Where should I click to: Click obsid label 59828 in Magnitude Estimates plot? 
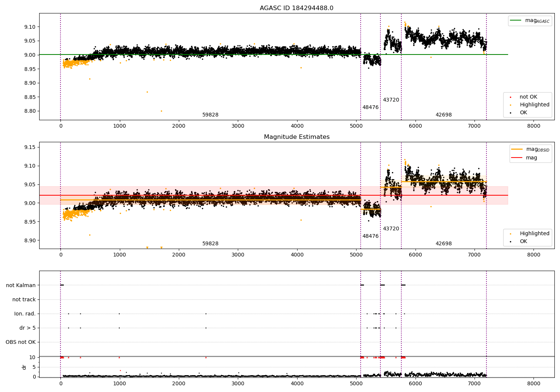(x=210, y=244)
